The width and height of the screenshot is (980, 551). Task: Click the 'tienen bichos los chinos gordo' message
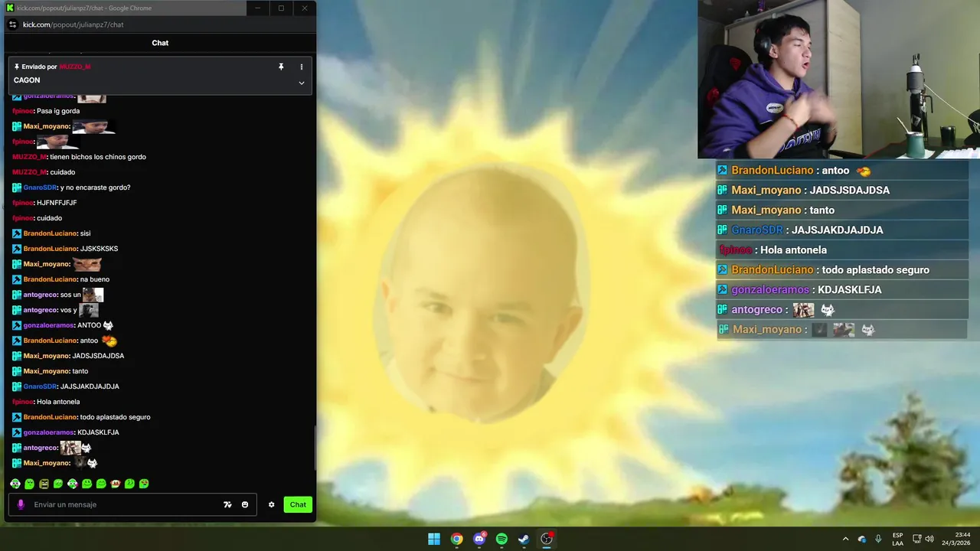(98, 157)
